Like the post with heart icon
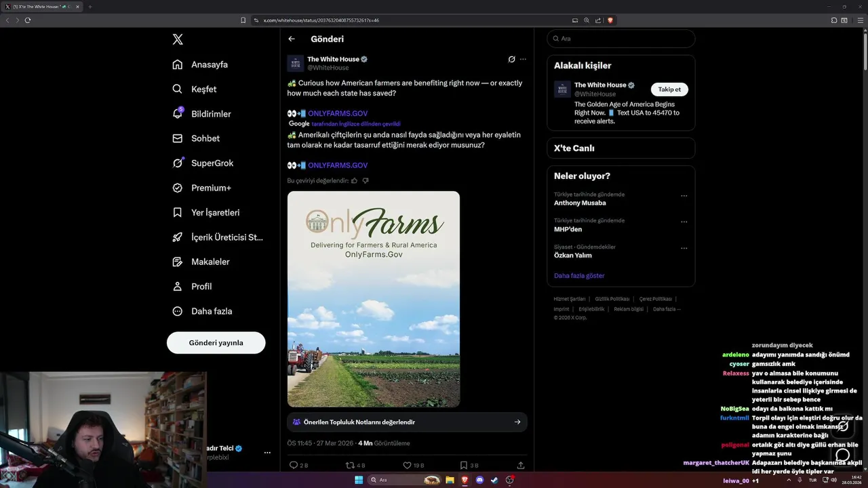 click(407, 466)
